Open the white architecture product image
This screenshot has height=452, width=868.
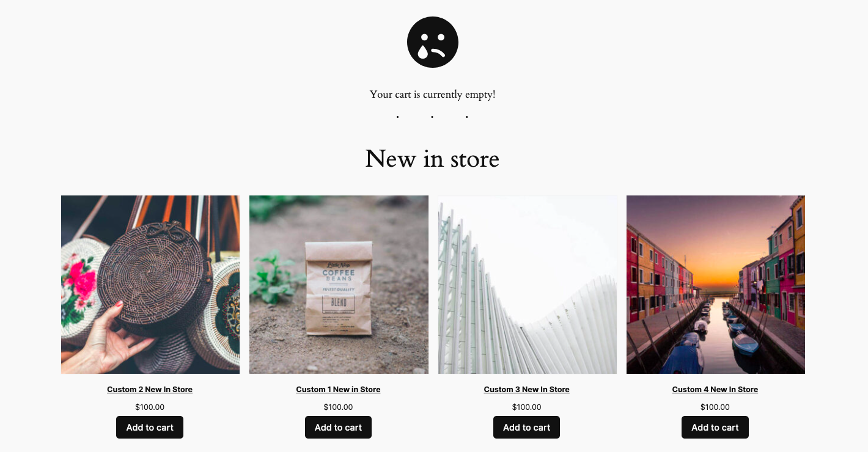point(528,285)
